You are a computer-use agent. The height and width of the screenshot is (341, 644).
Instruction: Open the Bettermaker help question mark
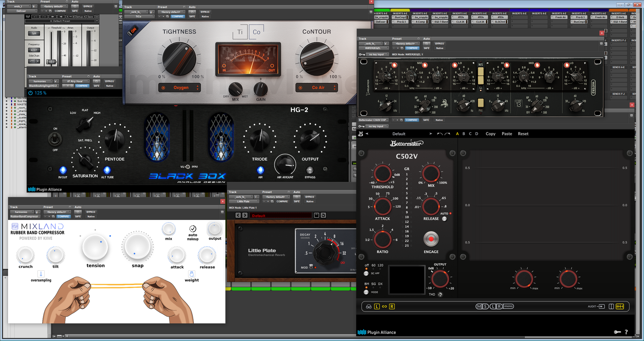coord(626,332)
